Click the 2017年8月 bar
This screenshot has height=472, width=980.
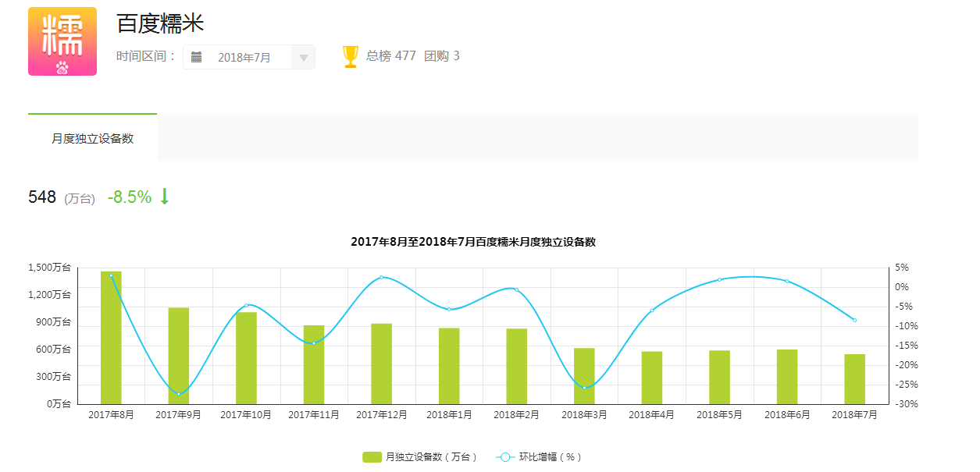click(x=111, y=338)
